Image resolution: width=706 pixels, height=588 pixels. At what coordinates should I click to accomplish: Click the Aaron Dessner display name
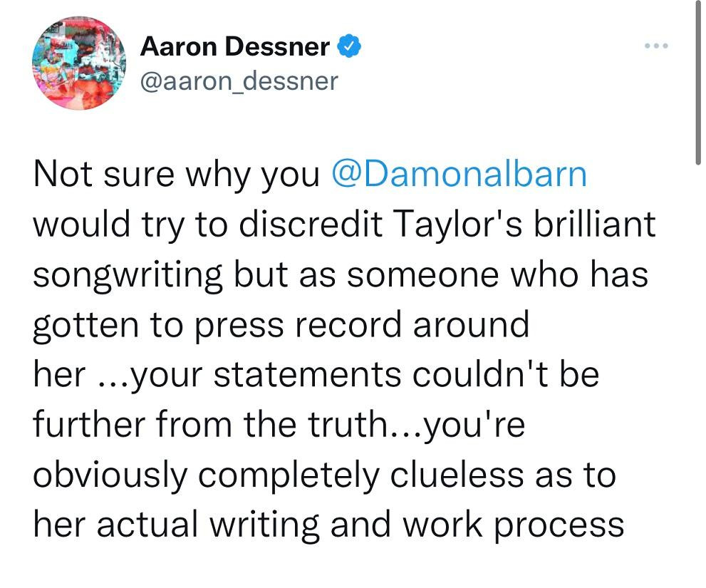pyautogui.click(x=235, y=48)
